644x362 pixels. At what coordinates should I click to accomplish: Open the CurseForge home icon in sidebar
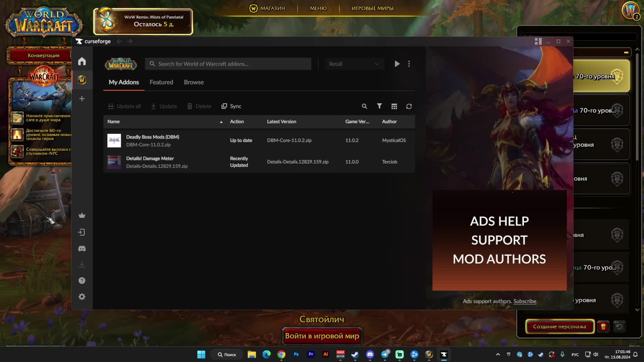click(x=82, y=61)
